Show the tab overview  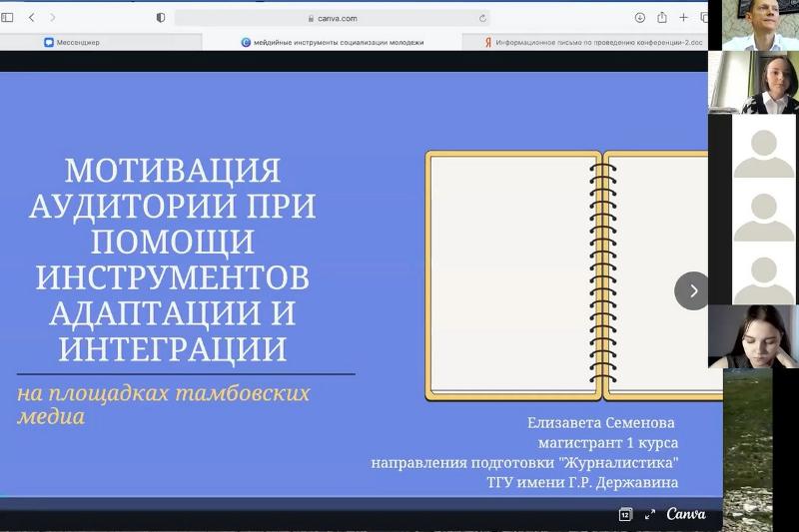pos(703,18)
